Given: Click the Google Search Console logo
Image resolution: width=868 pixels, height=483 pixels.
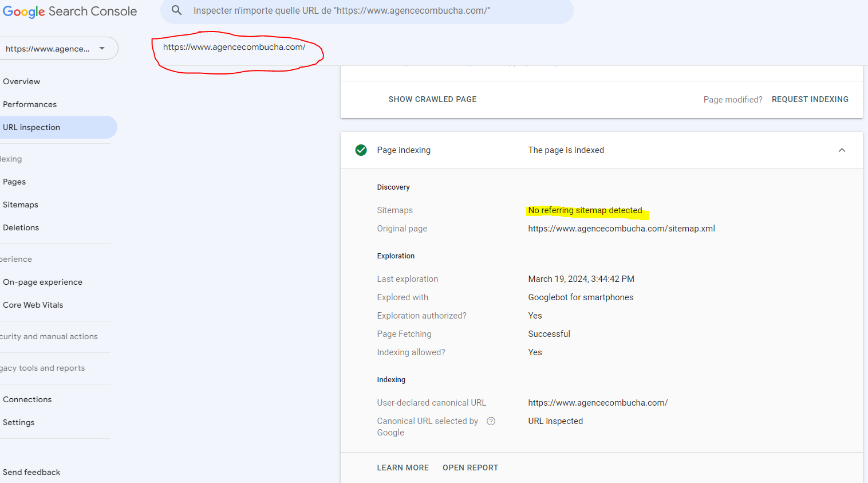Looking at the screenshot, I should (x=70, y=11).
